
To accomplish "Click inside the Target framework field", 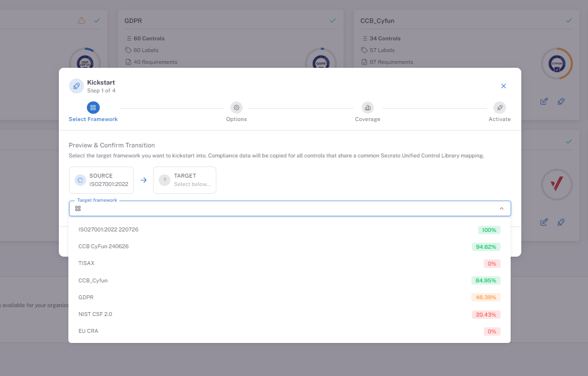I will tap(289, 208).
